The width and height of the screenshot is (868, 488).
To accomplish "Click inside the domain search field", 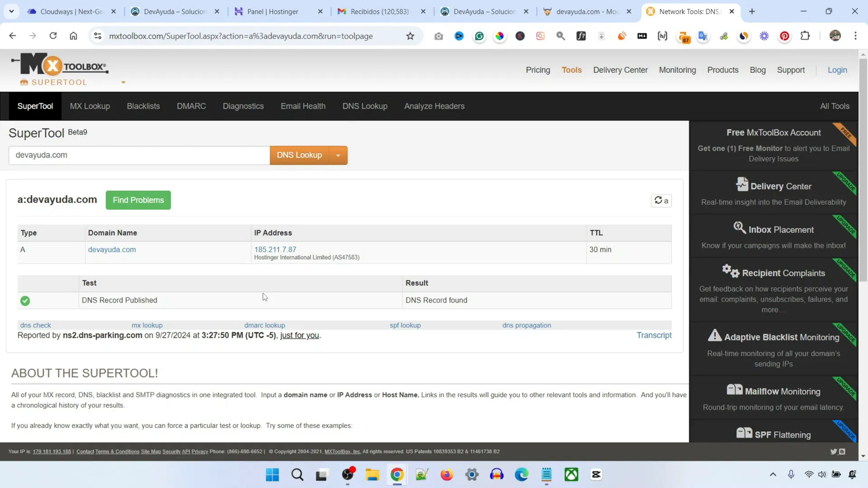I will click(138, 155).
